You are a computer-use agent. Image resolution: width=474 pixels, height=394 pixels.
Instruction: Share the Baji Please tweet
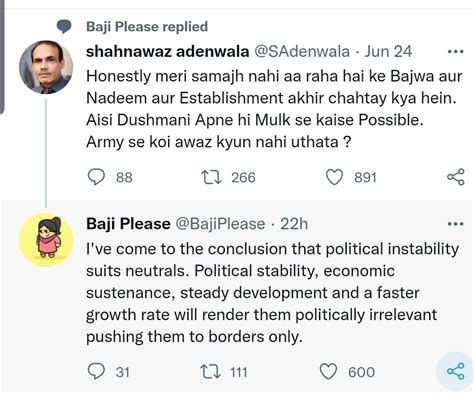(x=455, y=371)
